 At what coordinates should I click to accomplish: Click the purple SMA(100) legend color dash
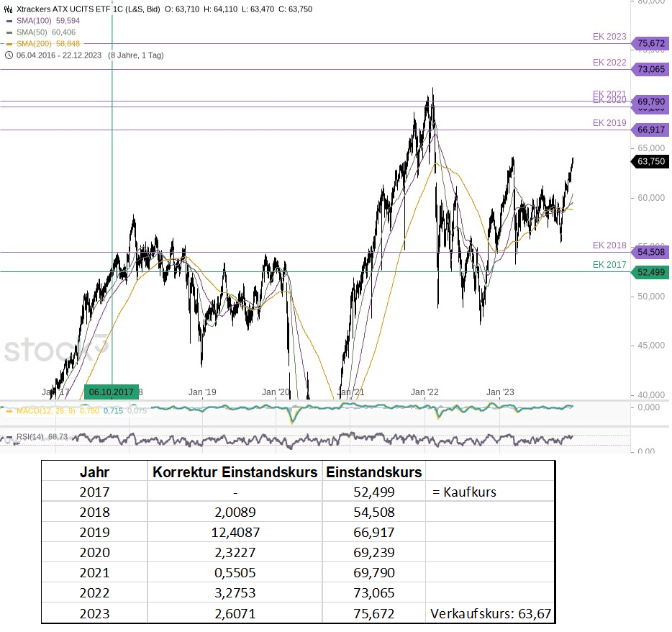9,21
